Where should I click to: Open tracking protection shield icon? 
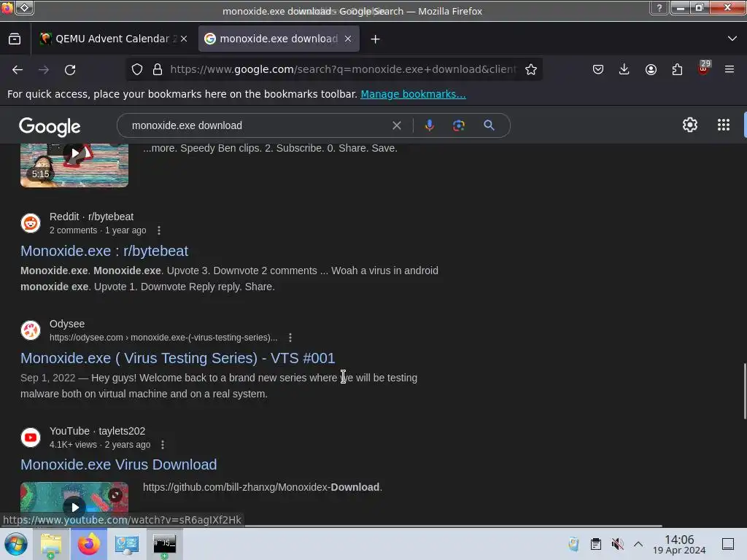coord(137,69)
